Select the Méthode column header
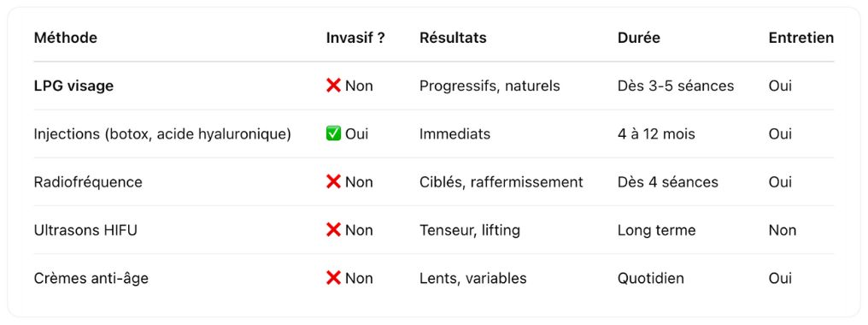868x325 pixels. click(x=65, y=38)
